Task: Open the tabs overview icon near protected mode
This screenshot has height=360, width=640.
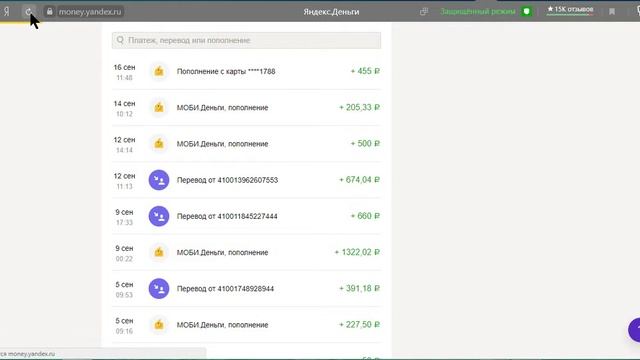Action: [424, 12]
